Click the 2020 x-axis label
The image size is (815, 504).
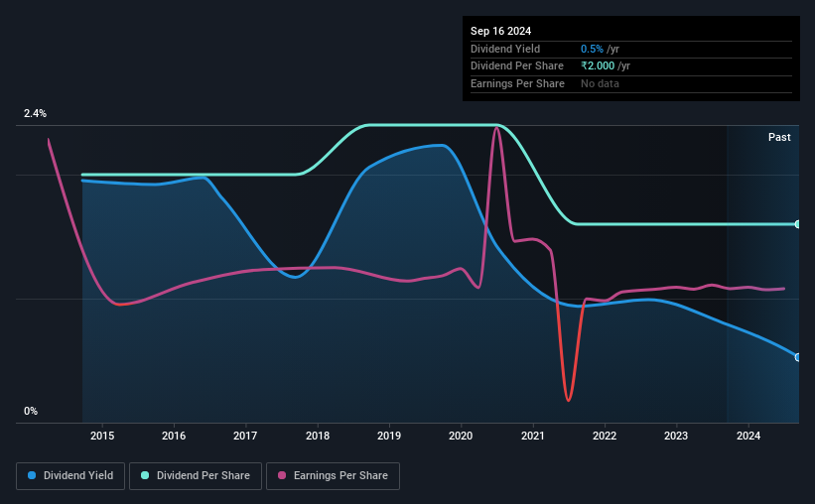click(461, 436)
